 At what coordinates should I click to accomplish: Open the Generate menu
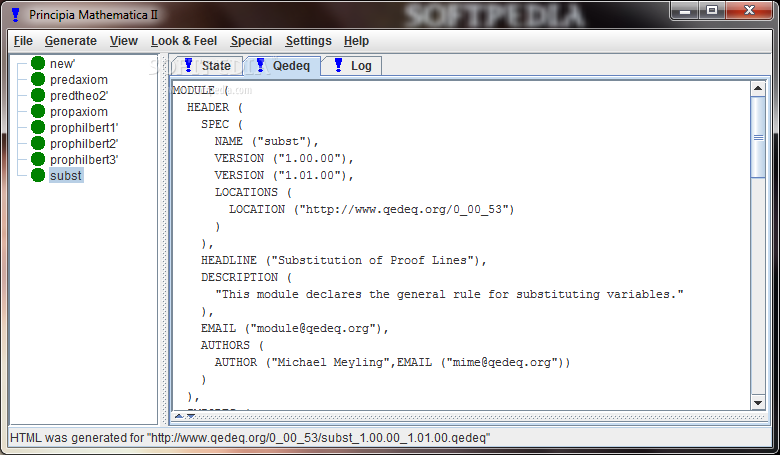pos(71,41)
